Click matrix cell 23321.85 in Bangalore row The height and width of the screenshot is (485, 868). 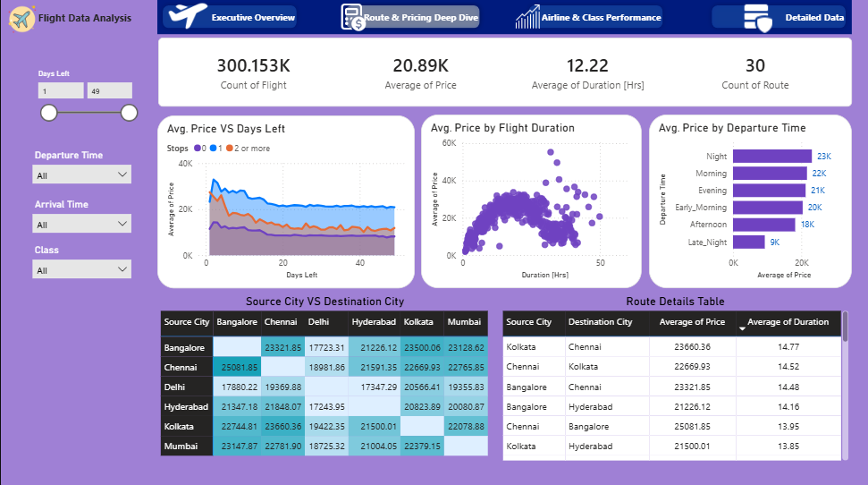tap(282, 347)
